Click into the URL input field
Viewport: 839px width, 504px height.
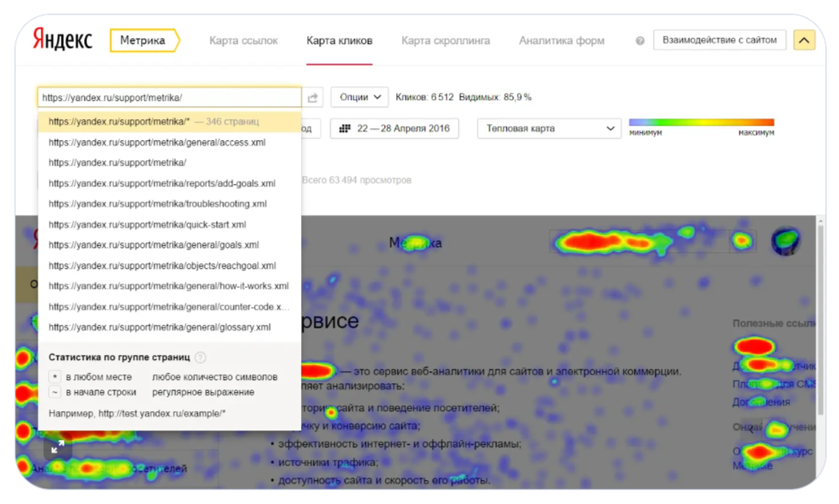pos(169,98)
